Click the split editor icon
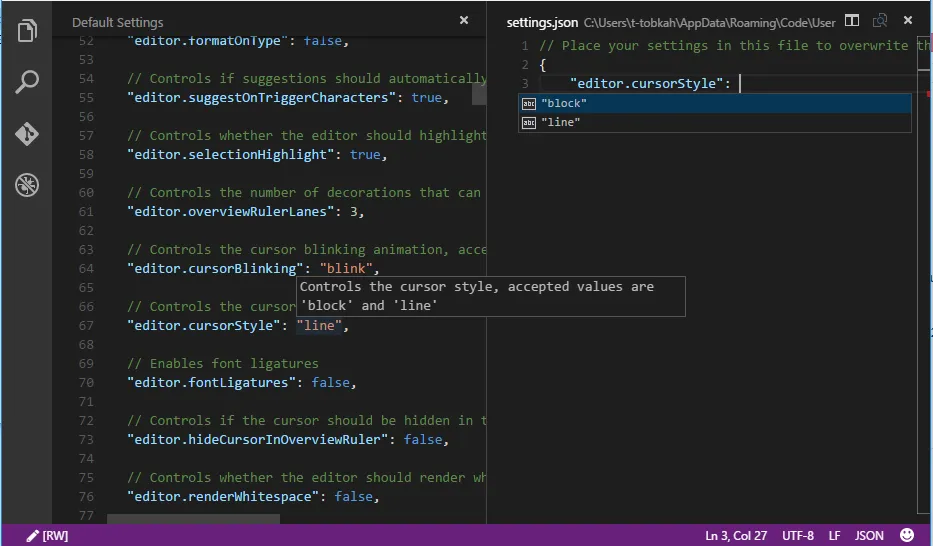Viewport: 933px width, 546px height. point(852,21)
